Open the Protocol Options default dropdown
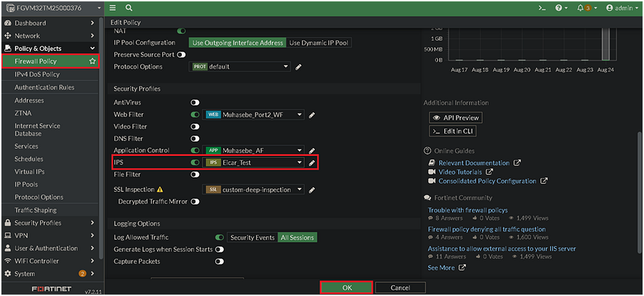Image resolution: width=644 pixels, height=296 pixels. pos(240,66)
